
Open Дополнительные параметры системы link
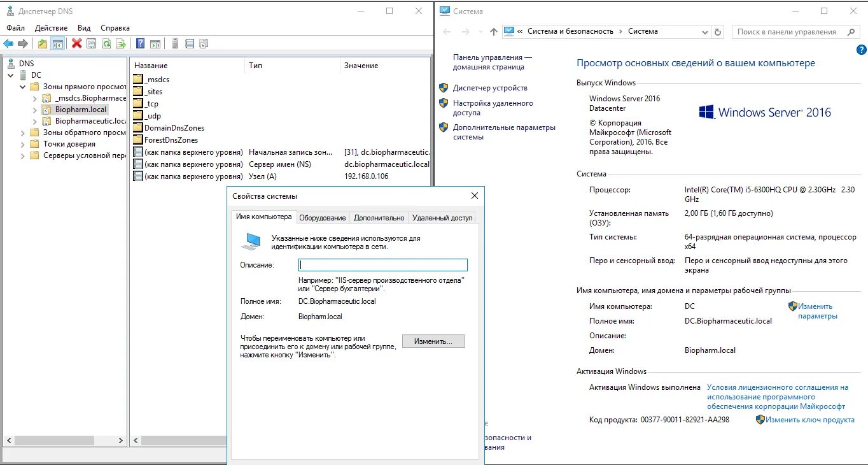pos(504,132)
